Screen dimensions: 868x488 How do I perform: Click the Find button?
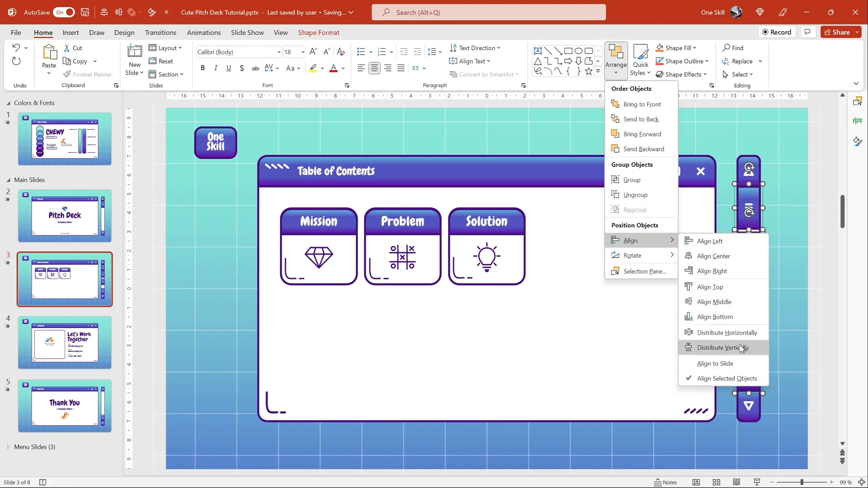click(733, 48)
